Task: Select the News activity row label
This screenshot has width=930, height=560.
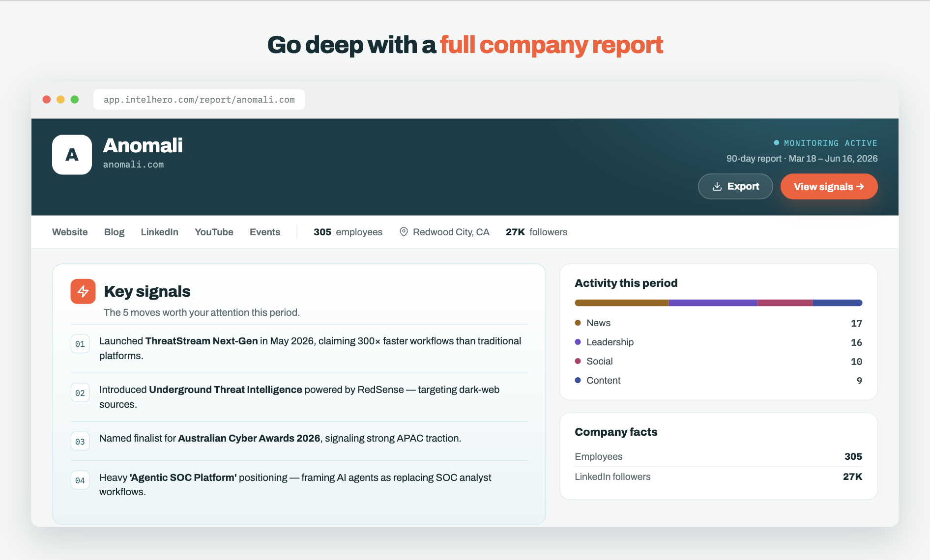Action: (598, 323)
